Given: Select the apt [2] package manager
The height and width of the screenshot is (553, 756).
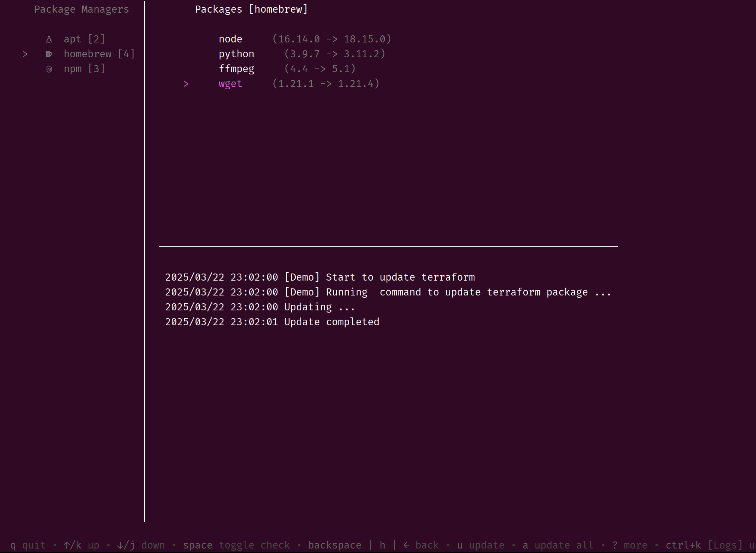Looking at the screenshot, I should pos(84,39).
